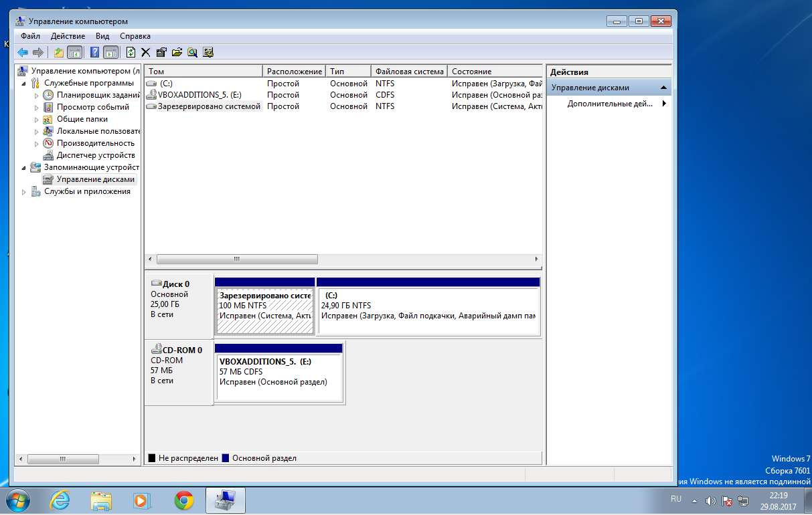Click console tree horizontal scrollbar thumb
The image size is (812, 515).
pos(63,459)
